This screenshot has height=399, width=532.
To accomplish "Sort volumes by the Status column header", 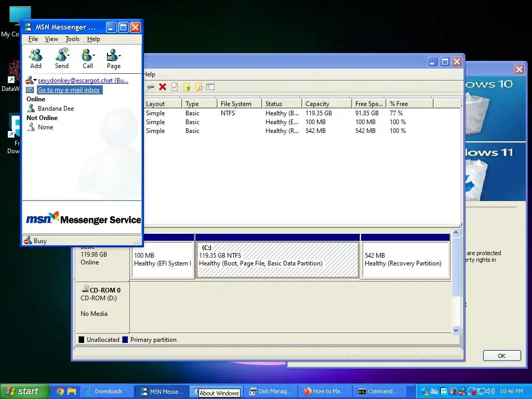I will click(282, 104).
